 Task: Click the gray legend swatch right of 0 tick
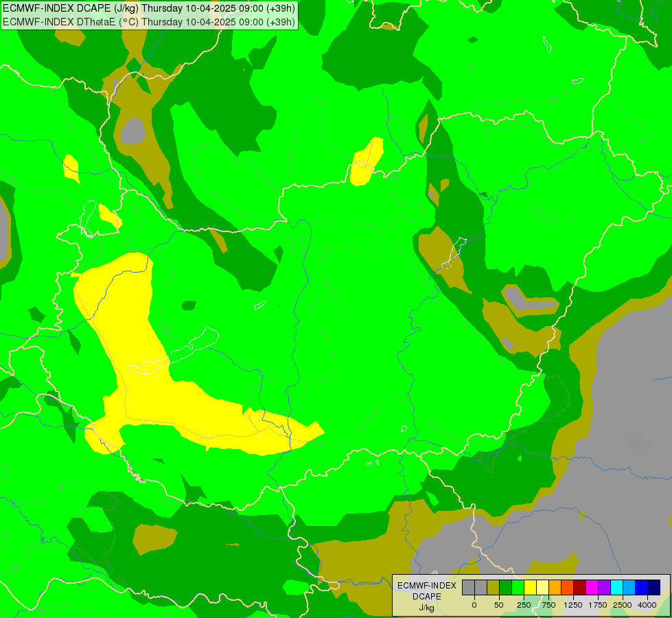point(481,587)
